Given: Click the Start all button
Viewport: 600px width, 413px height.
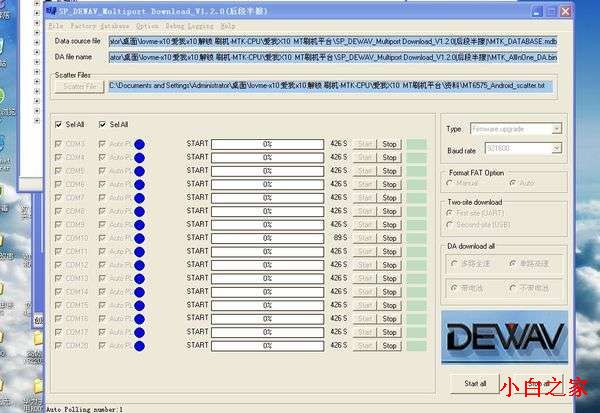Looking at the screenshot, I should click(475, 383).
